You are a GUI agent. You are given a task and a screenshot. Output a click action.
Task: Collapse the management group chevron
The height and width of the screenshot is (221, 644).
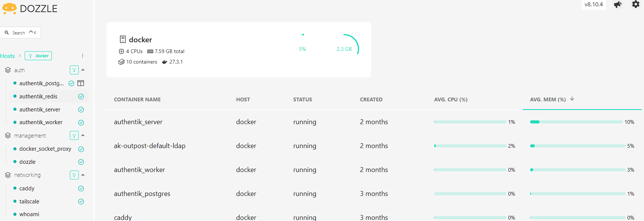[83, 135]
